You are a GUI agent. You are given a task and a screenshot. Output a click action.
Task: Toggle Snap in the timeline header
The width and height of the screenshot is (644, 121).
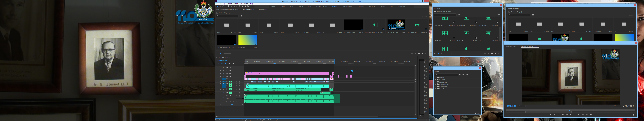pos(222,63)
